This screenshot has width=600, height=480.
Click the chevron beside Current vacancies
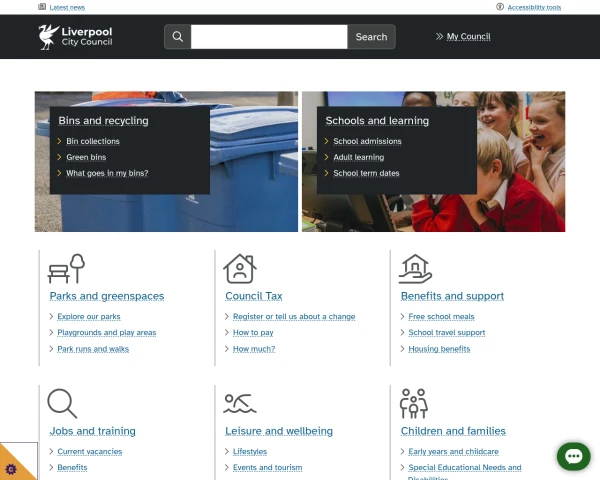51,451
